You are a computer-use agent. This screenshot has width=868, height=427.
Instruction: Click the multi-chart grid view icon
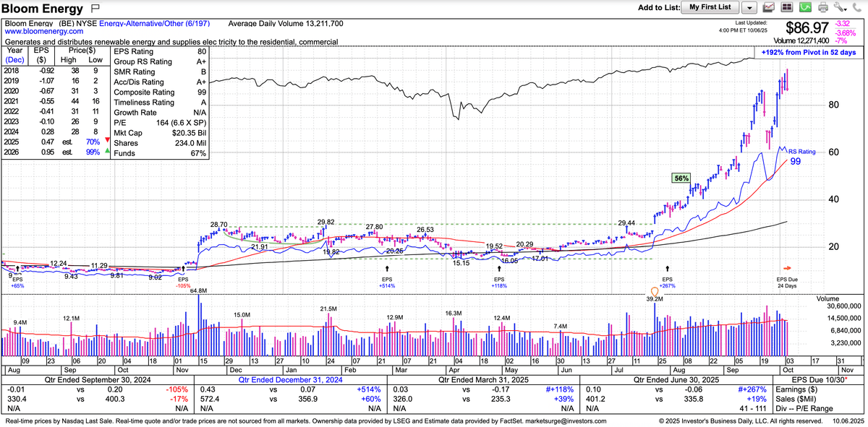[x=786, y=8]
